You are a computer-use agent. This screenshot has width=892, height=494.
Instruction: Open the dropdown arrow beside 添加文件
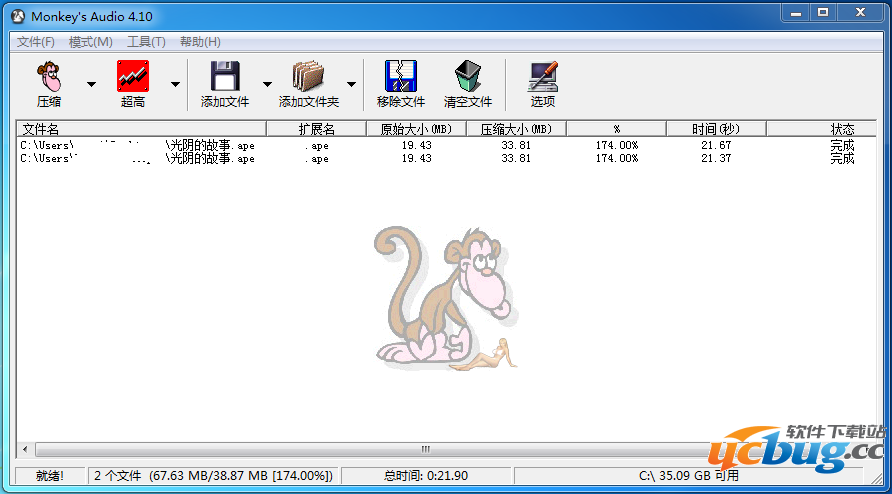click(267, 84)
